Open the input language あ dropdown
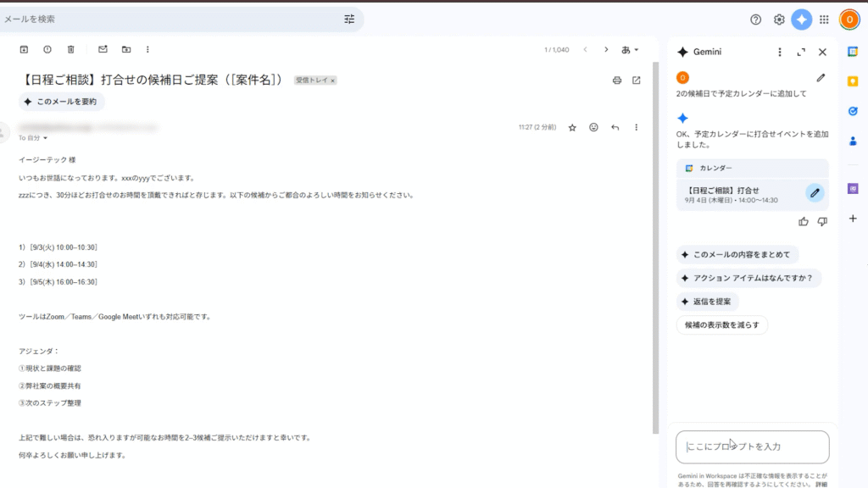The height and width of the screenshot is (488, 868). [x=630, y=50]
